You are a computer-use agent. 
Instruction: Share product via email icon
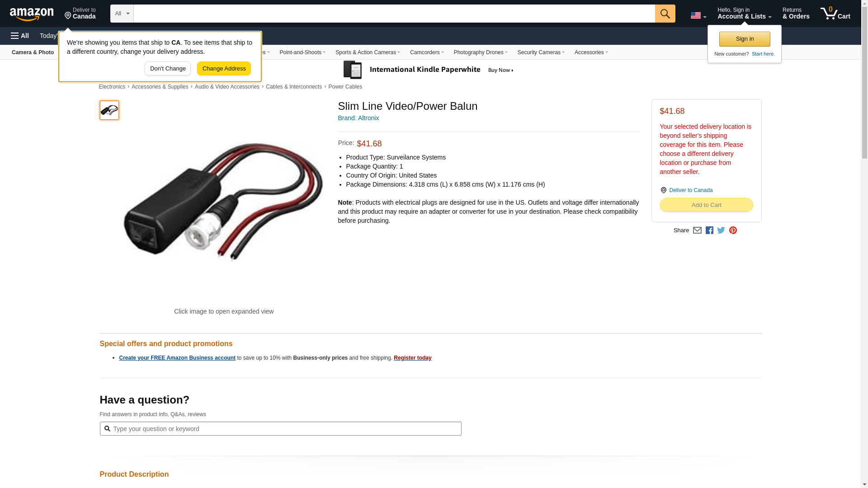(697, 230)
